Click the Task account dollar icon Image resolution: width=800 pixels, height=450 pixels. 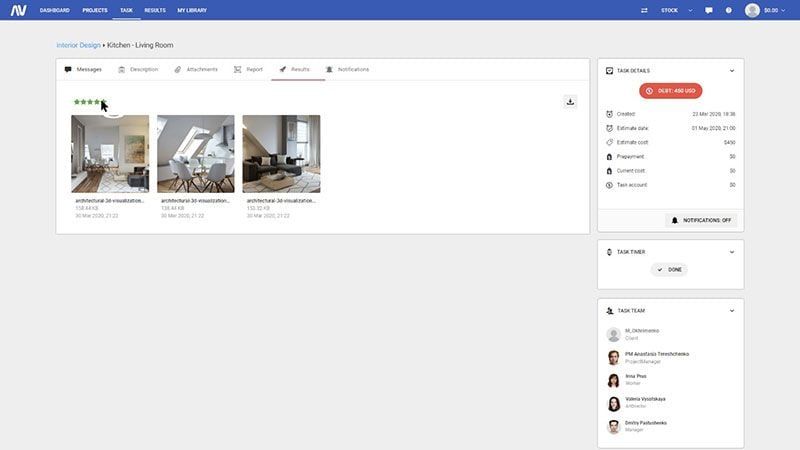click(x=609, y=185)
